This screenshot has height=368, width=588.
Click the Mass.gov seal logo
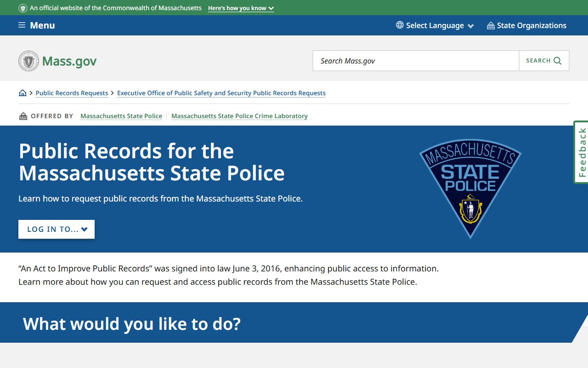click(28, 61)
